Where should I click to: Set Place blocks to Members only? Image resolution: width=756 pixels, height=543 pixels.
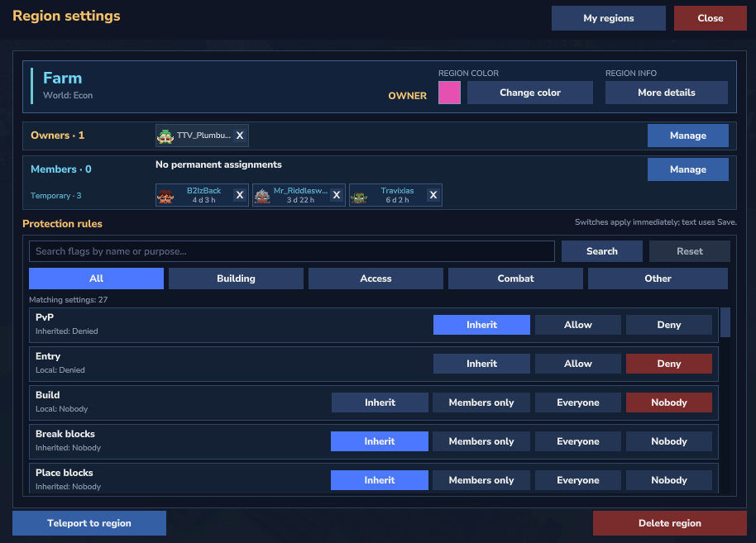pyautogui.click(x=481, y=480)
